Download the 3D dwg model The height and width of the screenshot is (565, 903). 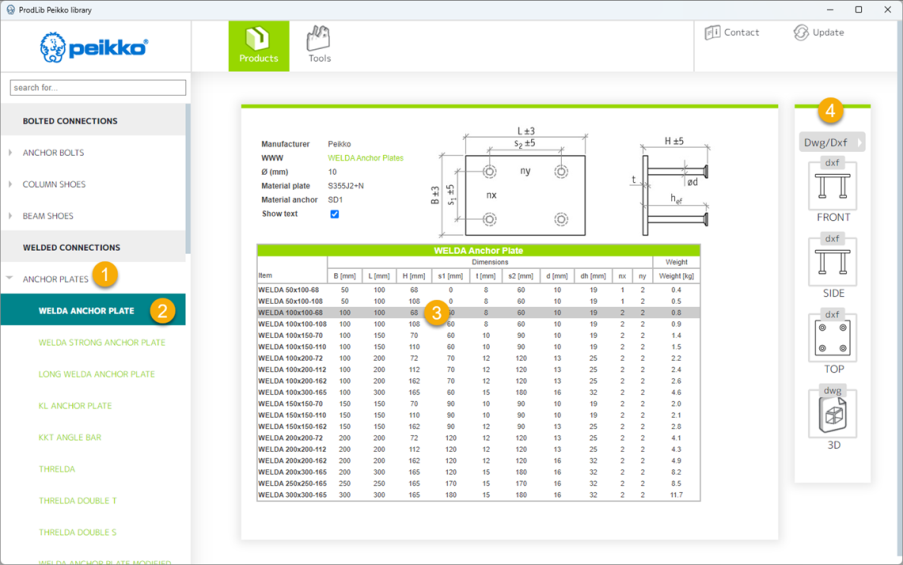pyautogui.click(x=832, y=415)
